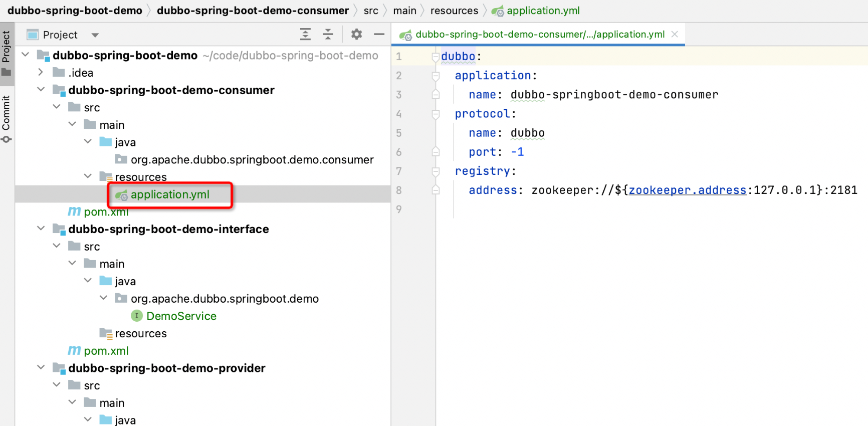Expand the .idea folder
The image size is (868, 438).
(41, 73)
